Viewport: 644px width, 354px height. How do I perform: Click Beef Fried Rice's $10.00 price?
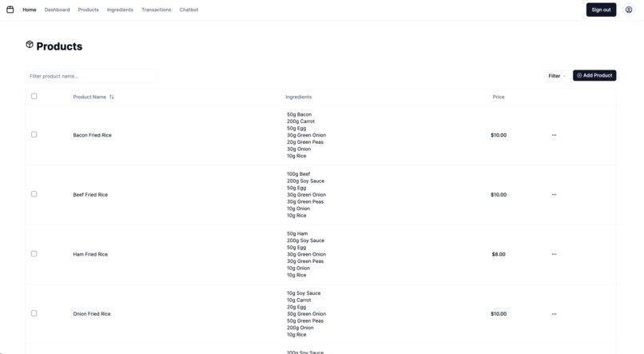click(x=499, y=195)
